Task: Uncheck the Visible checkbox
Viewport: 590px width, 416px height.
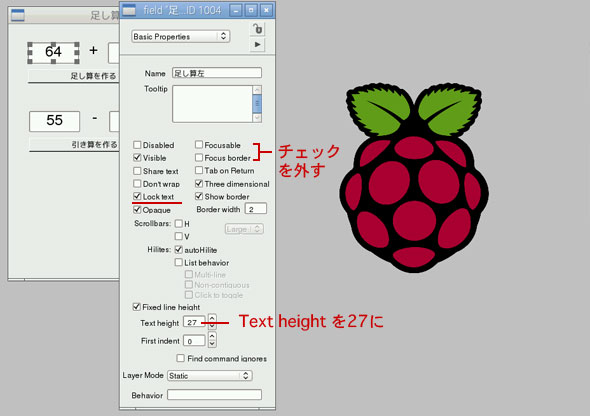Action: pos(137,158)
